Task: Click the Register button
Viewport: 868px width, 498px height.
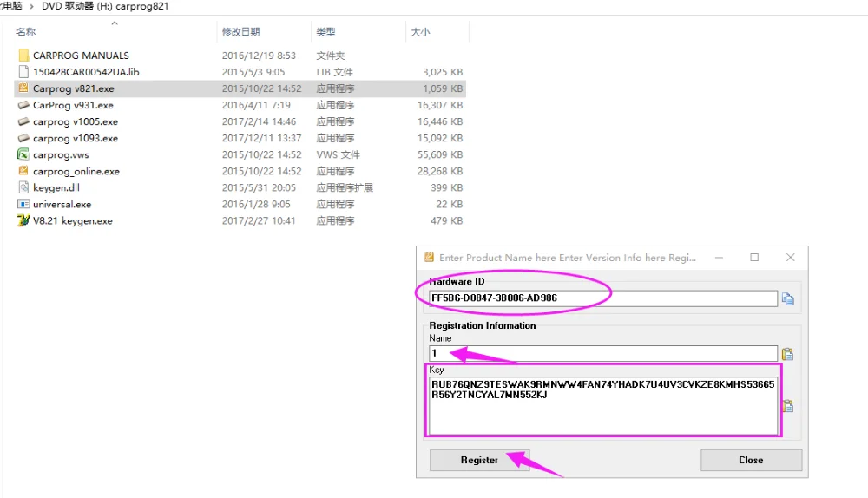Action: 479,460
